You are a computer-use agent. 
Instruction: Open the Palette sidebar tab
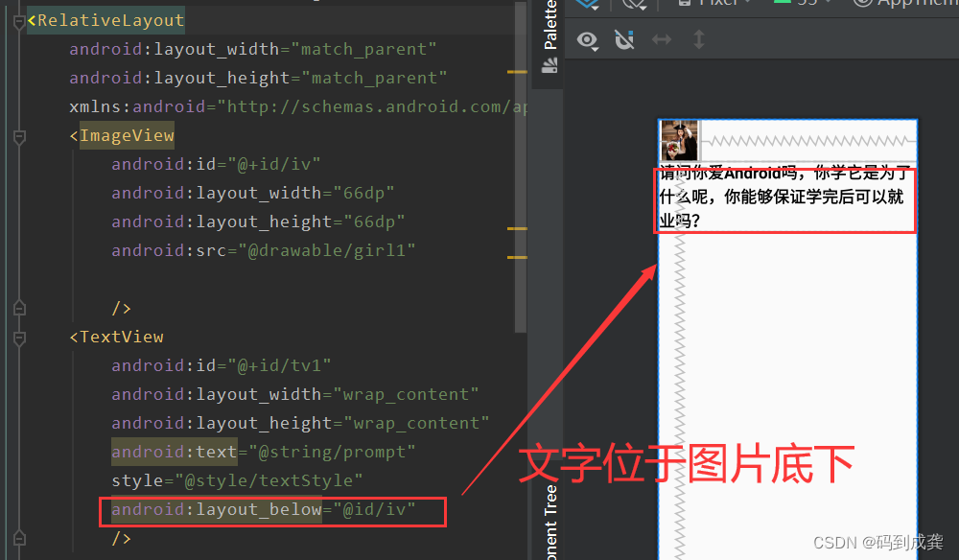point(549,32)
